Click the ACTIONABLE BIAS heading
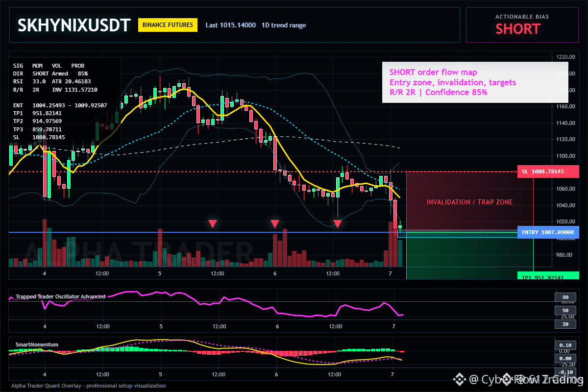Screen dimensions: 588x392 pyautogui.click(x=522, y=17)
